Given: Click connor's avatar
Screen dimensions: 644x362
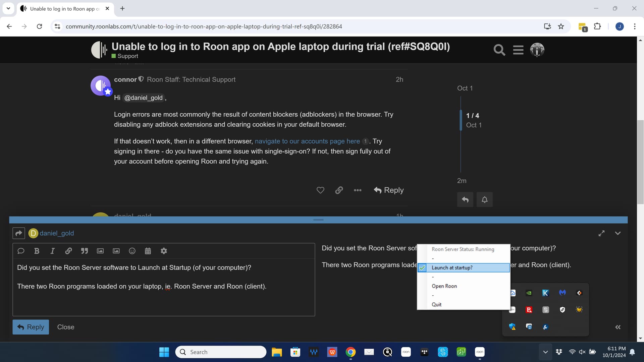Looking at the screenshot, I should tap(101, 85).
